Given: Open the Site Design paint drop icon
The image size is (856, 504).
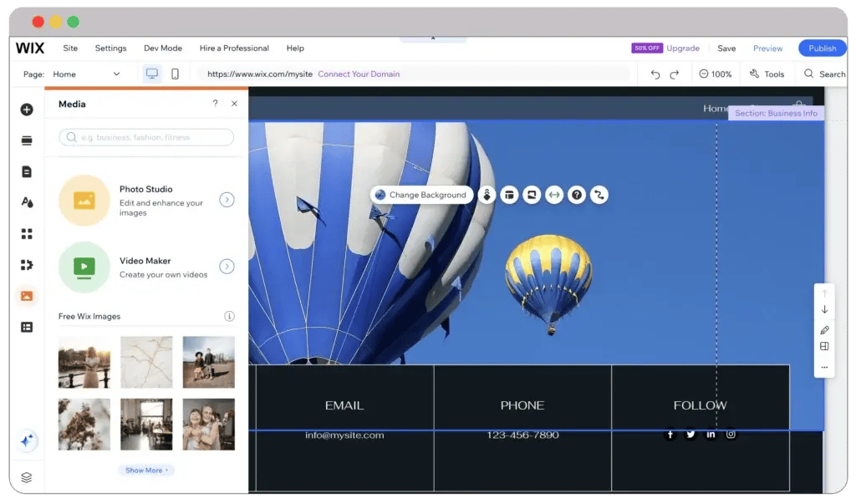Looking at the screenshot, I should pos(27,202).
